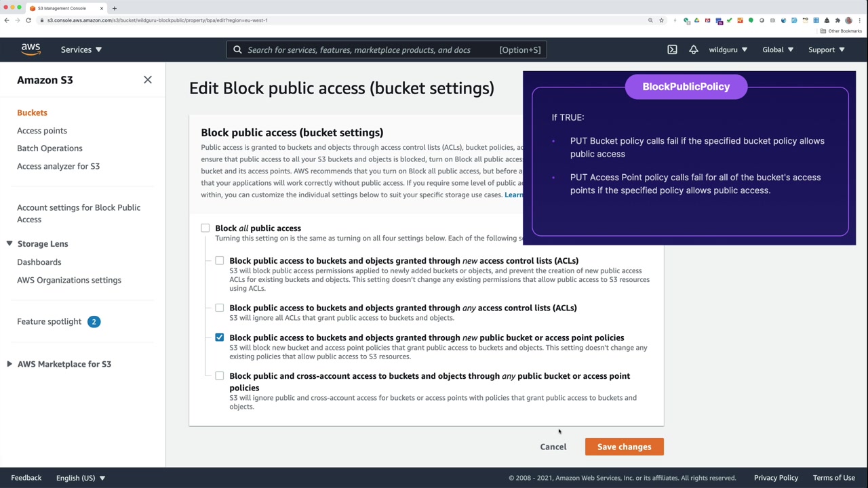
Task: Click the Feature spotlight badge showing 2
Action: [94, 321]
